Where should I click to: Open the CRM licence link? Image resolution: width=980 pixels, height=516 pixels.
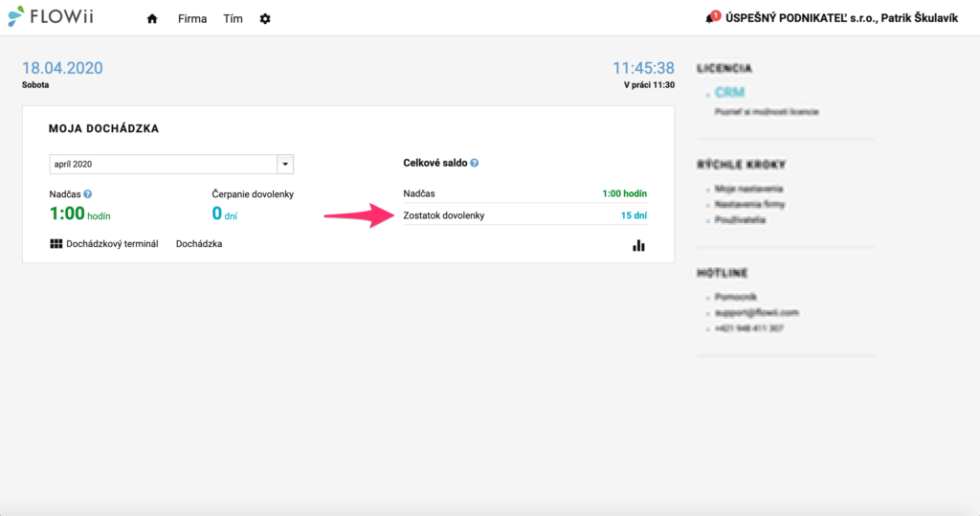(x=729, y=93)
